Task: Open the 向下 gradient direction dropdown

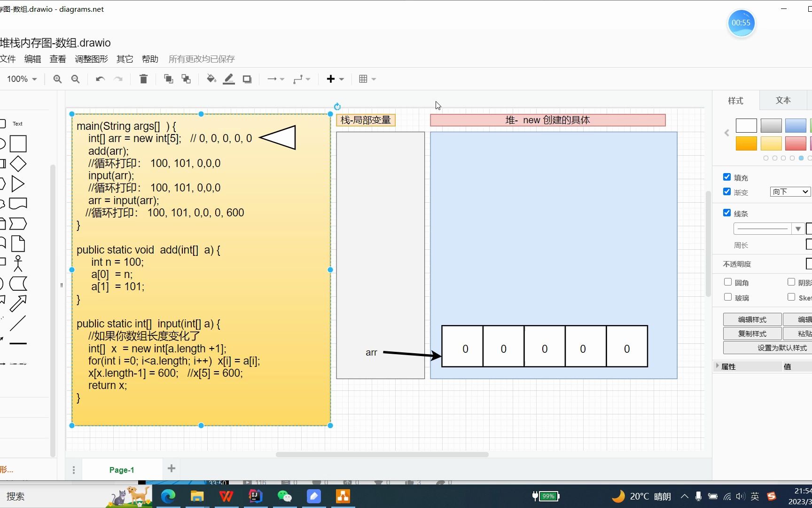Action: click(789, 192)
